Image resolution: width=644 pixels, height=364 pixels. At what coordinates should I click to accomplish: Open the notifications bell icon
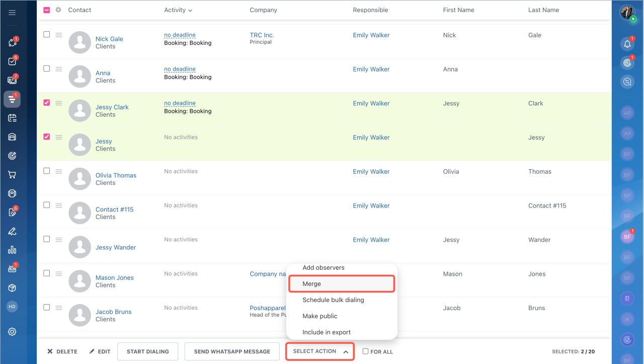[x=627, y=44]
